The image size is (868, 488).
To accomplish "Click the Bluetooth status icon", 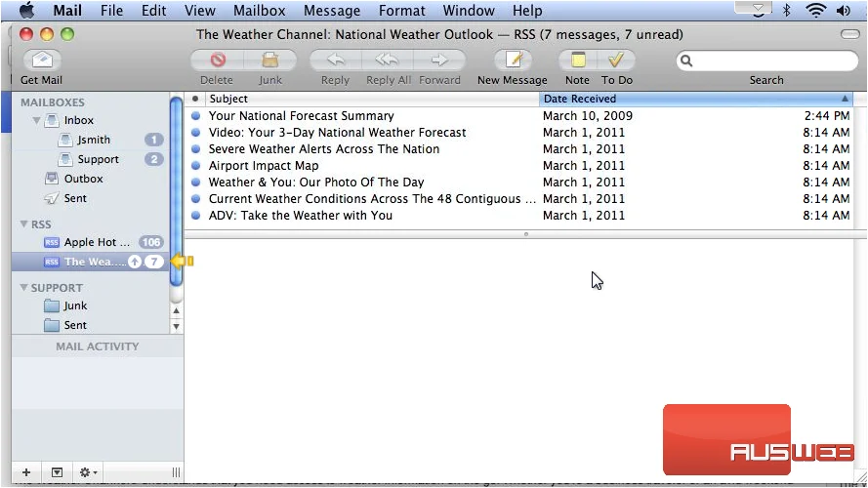I will tap(787, 10).
